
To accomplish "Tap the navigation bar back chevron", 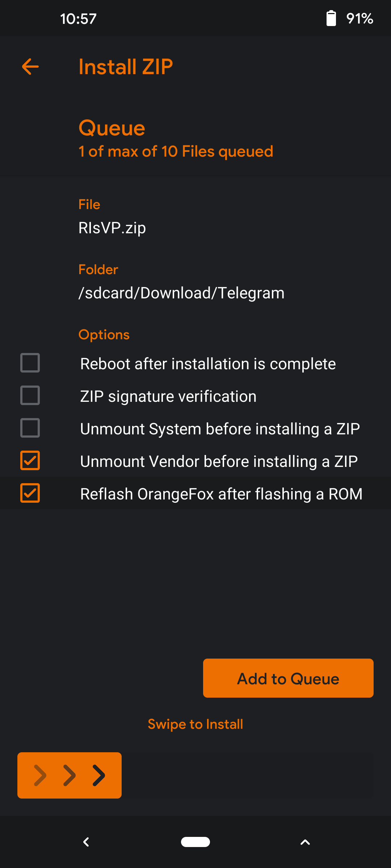I will click(x=86, y=842).
